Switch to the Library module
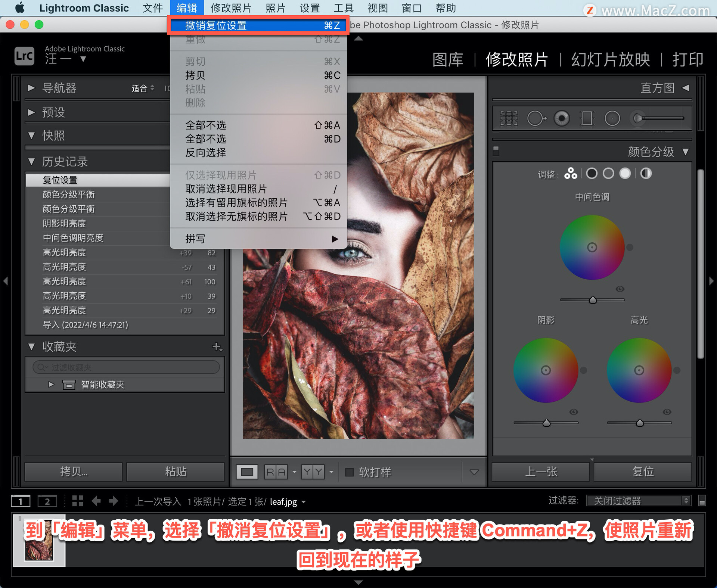 (448, 59)
